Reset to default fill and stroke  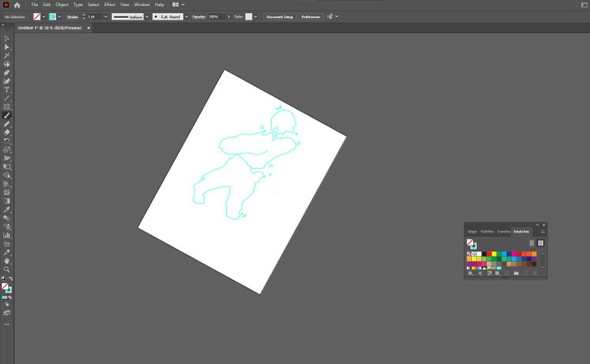pos(3,279)
